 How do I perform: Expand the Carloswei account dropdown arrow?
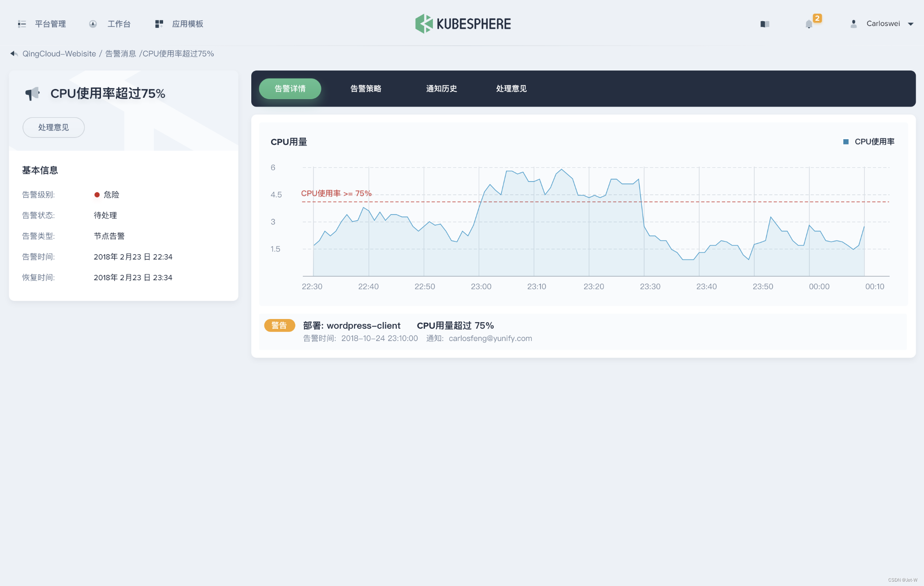911,24
